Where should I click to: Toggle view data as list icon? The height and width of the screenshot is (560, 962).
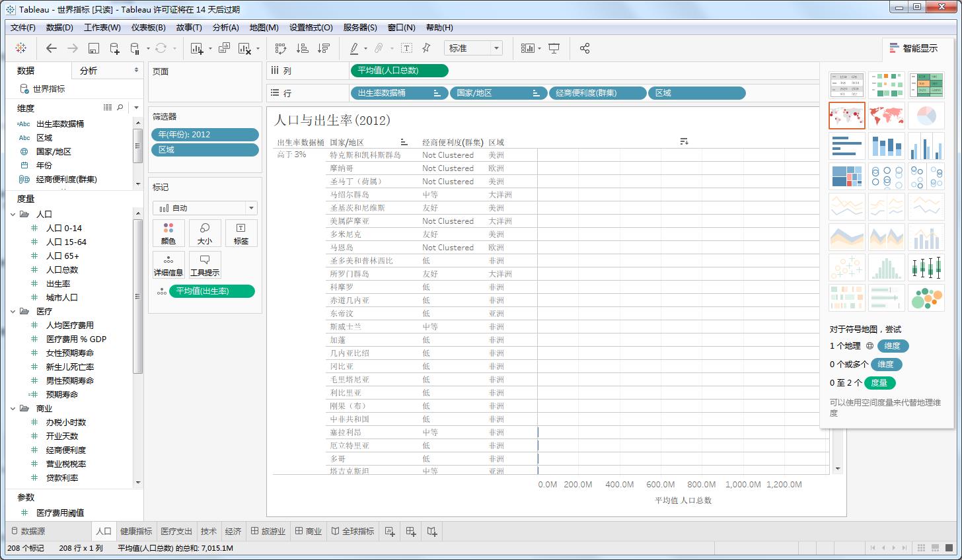pos(108,107)
